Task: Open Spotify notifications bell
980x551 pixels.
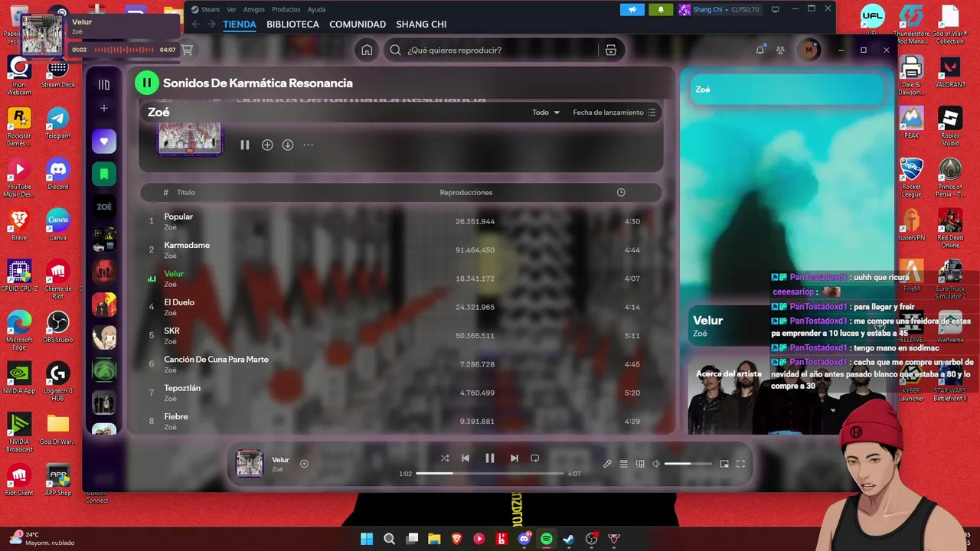Action: (759, 50)
